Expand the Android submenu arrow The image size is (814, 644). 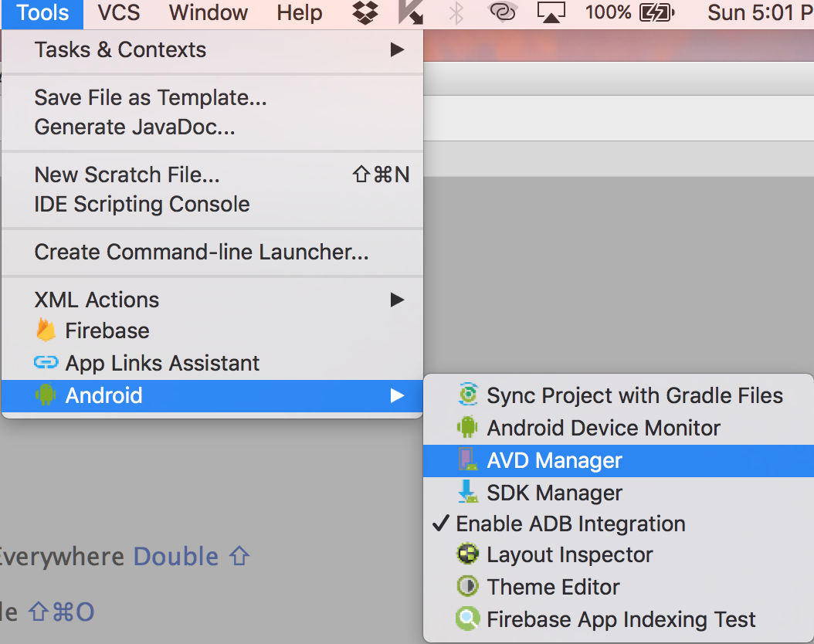397,396
